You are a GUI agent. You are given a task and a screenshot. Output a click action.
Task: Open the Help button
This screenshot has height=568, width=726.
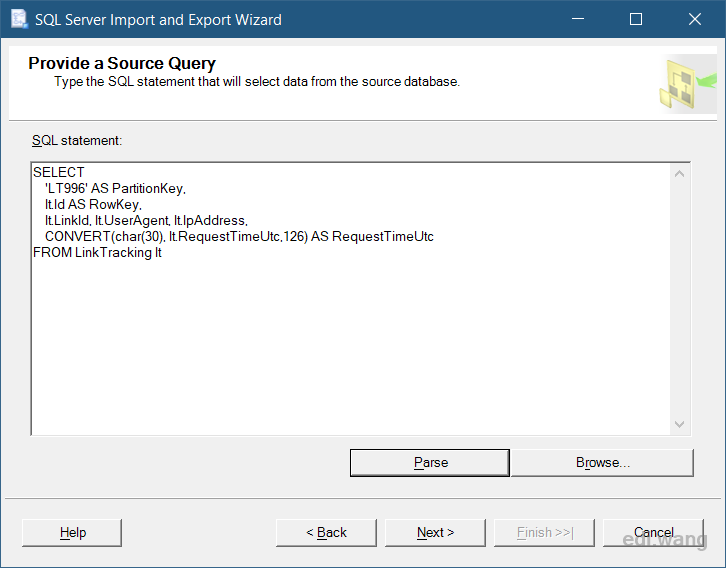(x=72, y=533)
